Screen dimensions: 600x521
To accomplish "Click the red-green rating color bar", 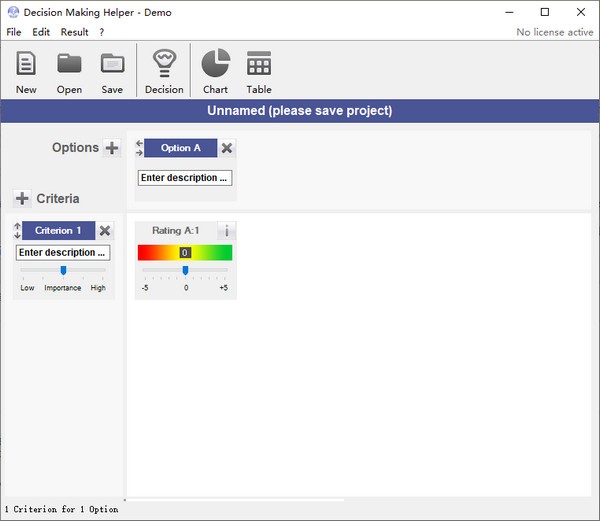I will [x=185, y=252].
